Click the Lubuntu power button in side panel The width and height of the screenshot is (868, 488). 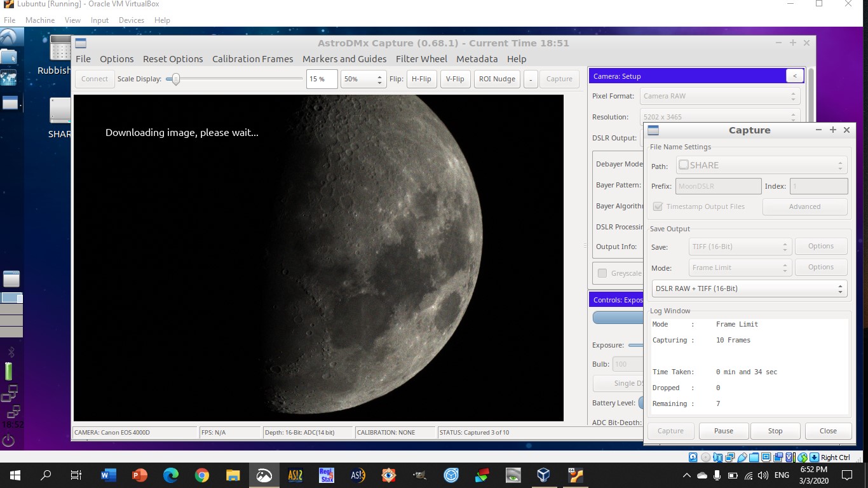coord(8,440)
